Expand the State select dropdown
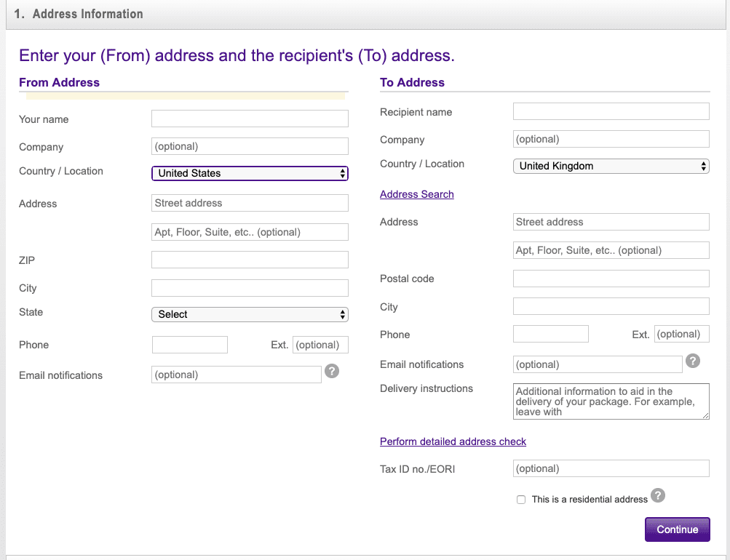Screen dimensions: 730x560 250,314
